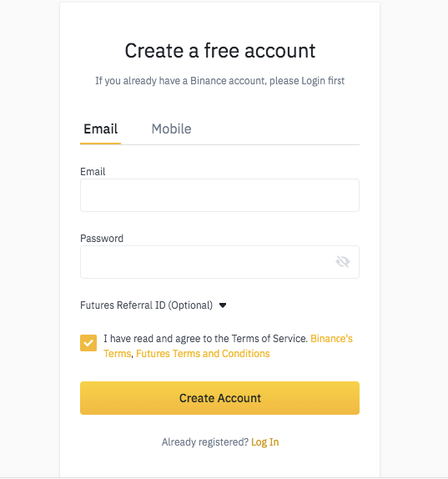Open Futures Terms and Conditions link
448x479 pixels.
203,354
